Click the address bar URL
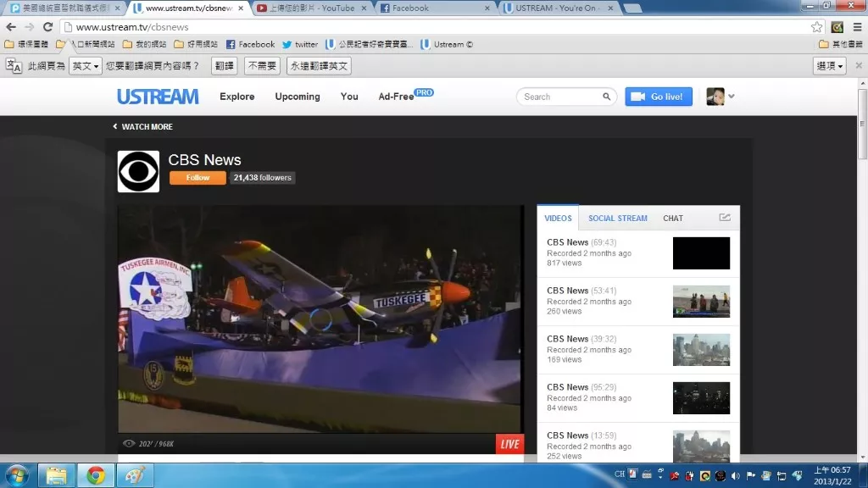 click(x=132, y=26)
